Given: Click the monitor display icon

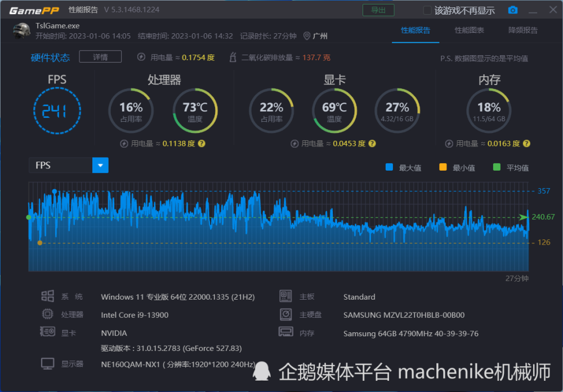Looking at the screenshot, I should pos(47,363).
